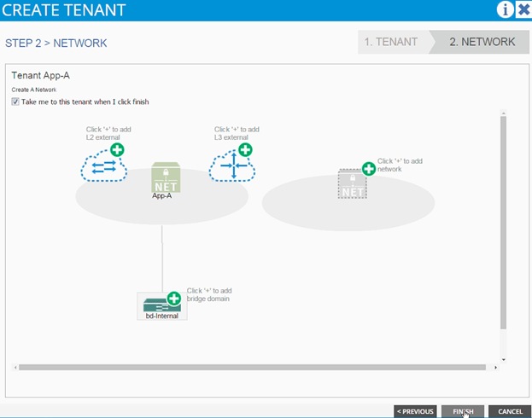Click the scroll down arrow
This screenshot has width=532, height=418.
click(504, 360)
